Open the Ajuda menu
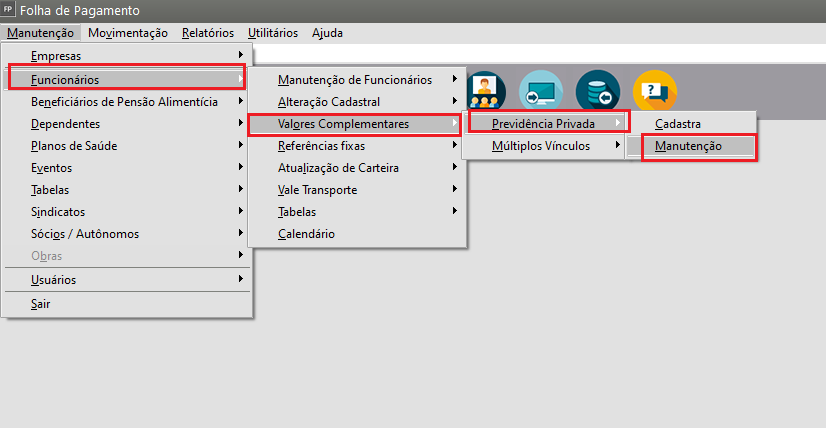Image resolution: width=826 pixels, height=428 pixels. 327,33
